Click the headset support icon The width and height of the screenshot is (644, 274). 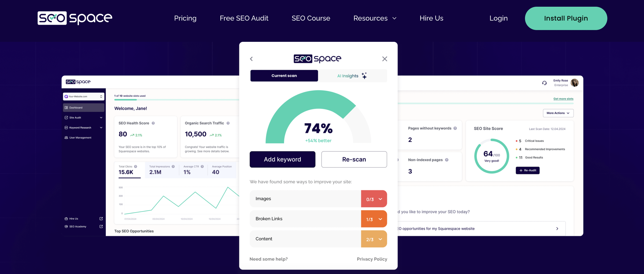tap(544, 83)
